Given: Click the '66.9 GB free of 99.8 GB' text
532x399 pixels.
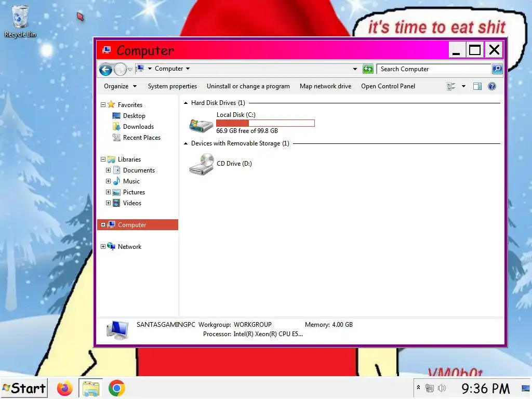Looking at the screenshot, I should click(247, 131).
